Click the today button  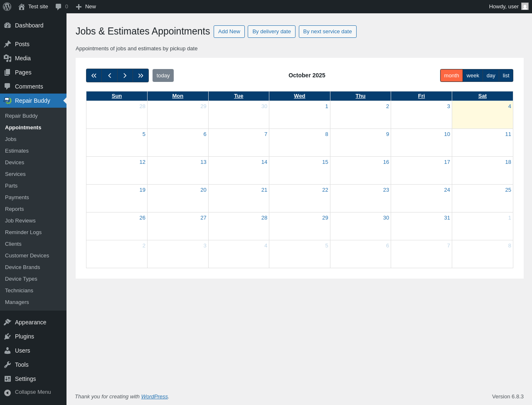(x=163, y=76)
